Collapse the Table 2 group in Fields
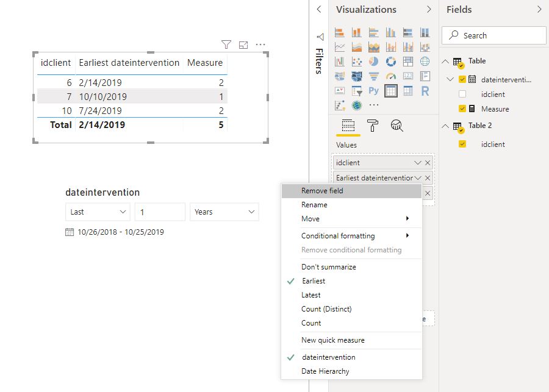Image resolution: width=549 pixels, height=392 pixels. [x=445, y=126]
